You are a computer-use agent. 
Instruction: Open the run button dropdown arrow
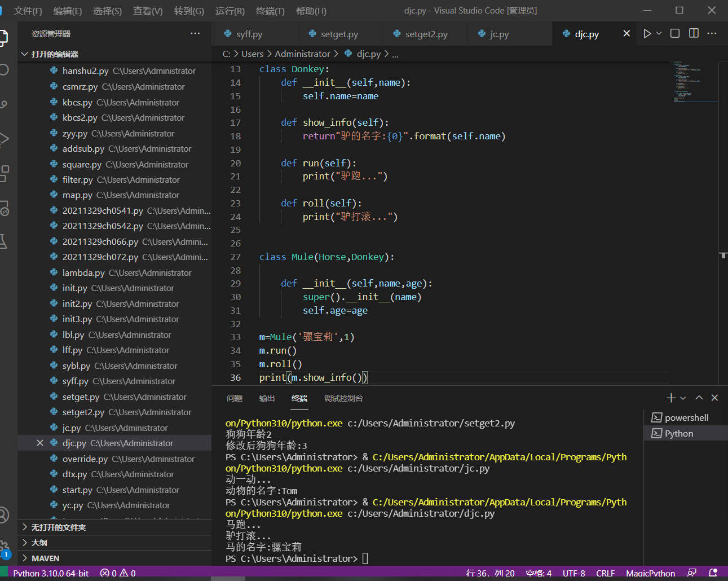click(x=659, y=34)
